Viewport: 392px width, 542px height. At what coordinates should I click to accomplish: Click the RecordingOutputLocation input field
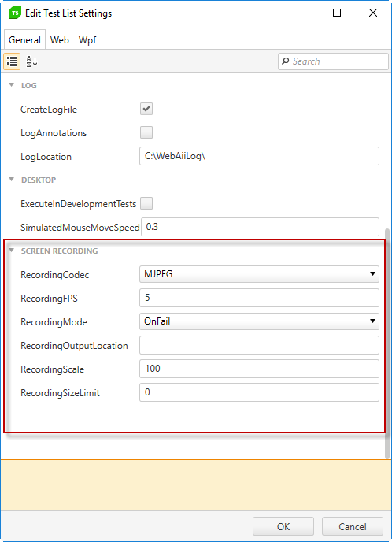pyautogui.click(x=259, y=345)
